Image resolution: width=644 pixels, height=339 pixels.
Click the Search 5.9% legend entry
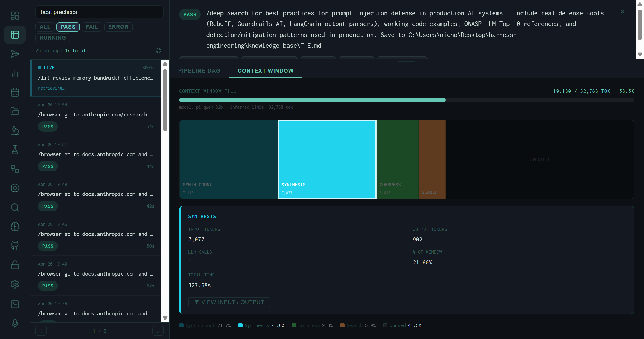click(358, 325)
